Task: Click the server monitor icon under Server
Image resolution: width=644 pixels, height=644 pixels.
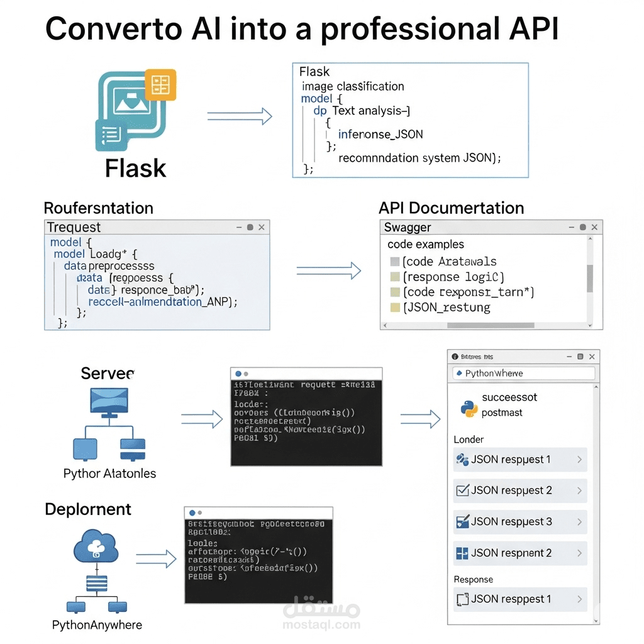Action: [x=108, y=401]
